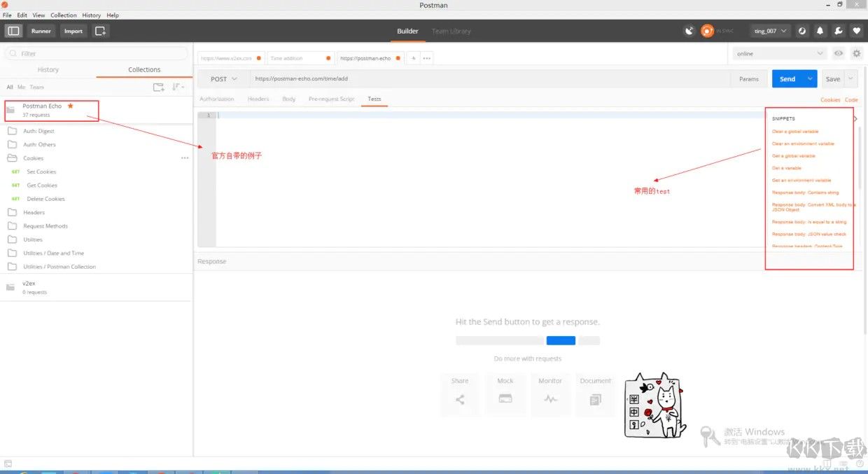Expand the Request Methods folder

[45, 226]
